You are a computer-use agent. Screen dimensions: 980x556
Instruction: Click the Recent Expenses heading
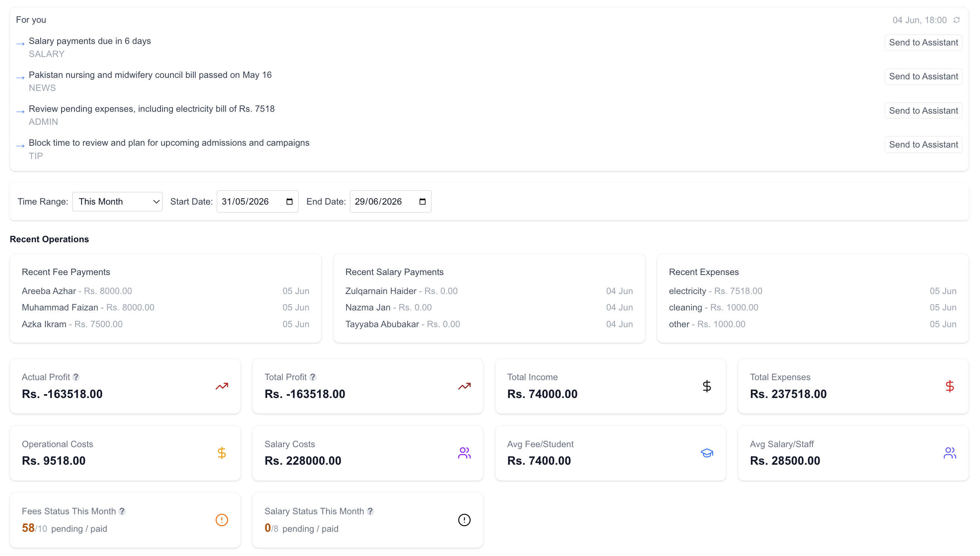point(704,272)
